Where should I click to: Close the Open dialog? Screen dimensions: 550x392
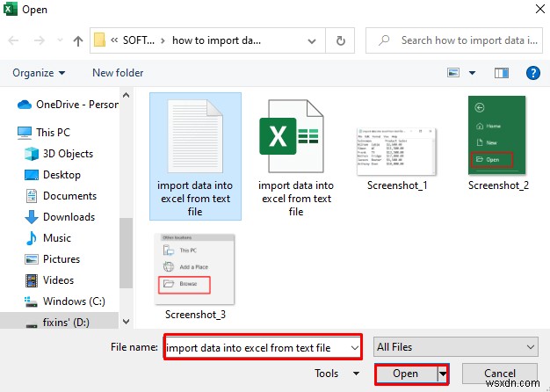tap(540, 9)
